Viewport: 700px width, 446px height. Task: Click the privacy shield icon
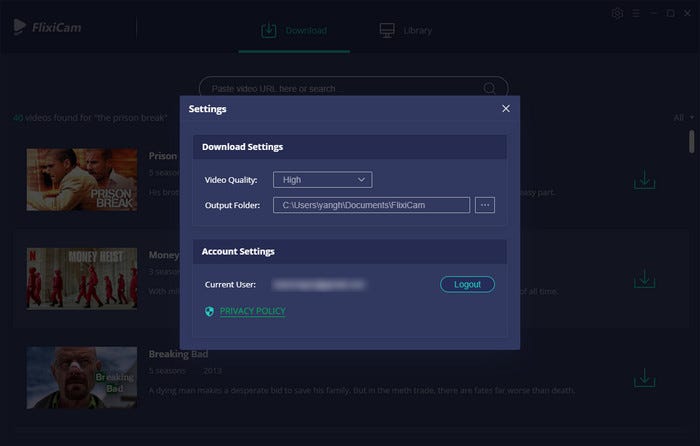point(209,311)
